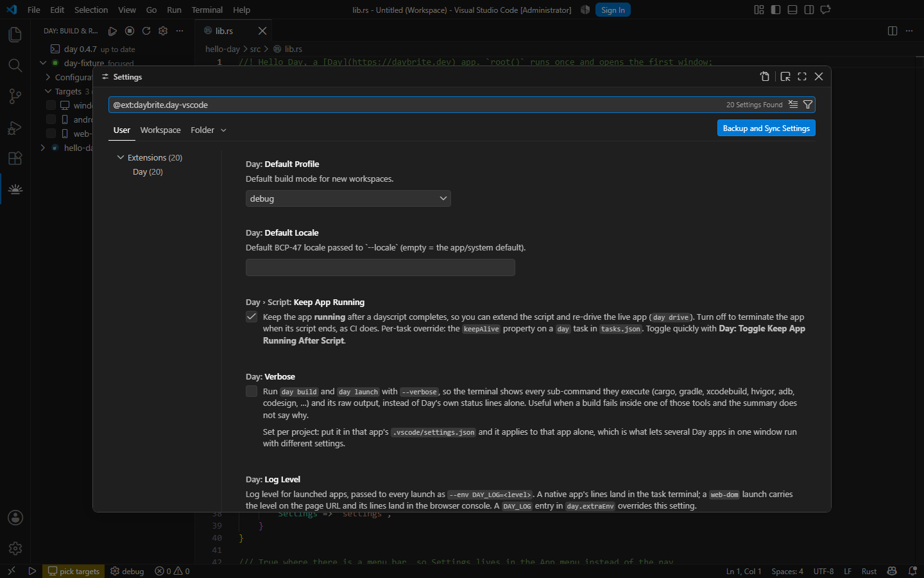The image size is (924, 578).
Task: Change Rust language mode in status bar
Action: [x=869, y=571]
